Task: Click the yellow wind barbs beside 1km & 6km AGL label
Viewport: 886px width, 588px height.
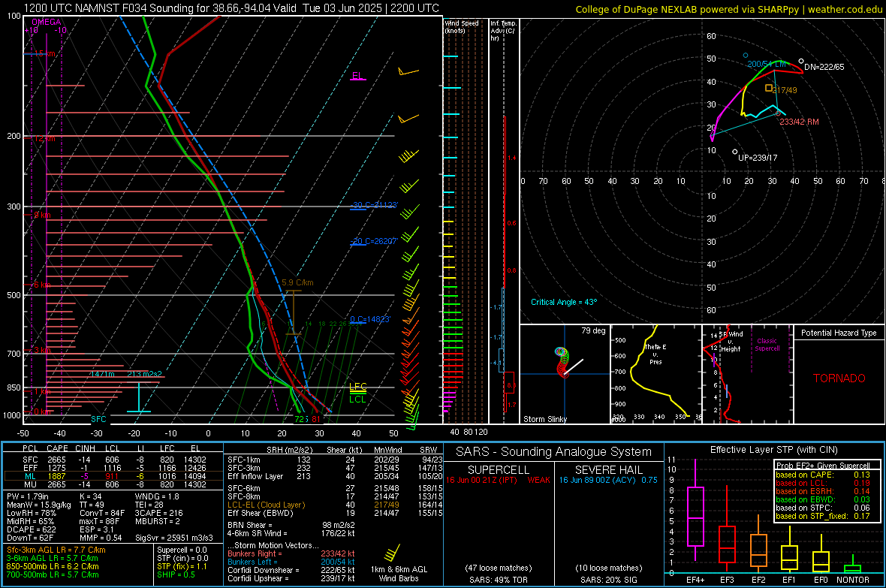Action: (x=392, y=553)
